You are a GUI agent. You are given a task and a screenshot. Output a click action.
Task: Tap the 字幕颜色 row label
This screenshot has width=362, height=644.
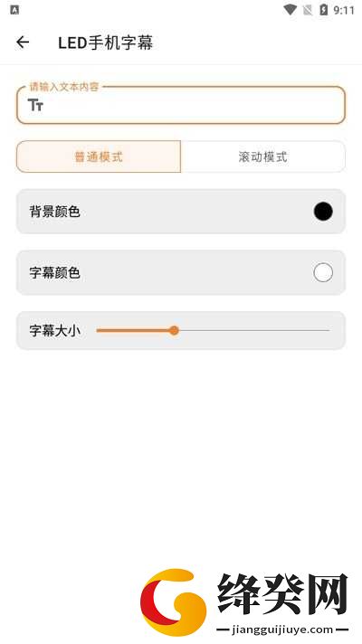pyautogui.click(x=54, y=273)
